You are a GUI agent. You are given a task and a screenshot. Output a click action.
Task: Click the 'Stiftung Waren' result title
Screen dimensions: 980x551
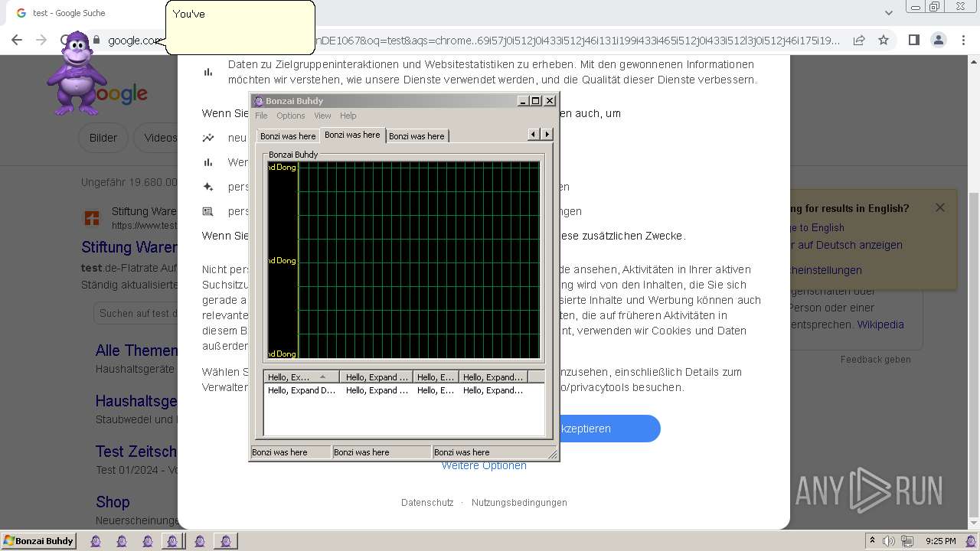129,247
